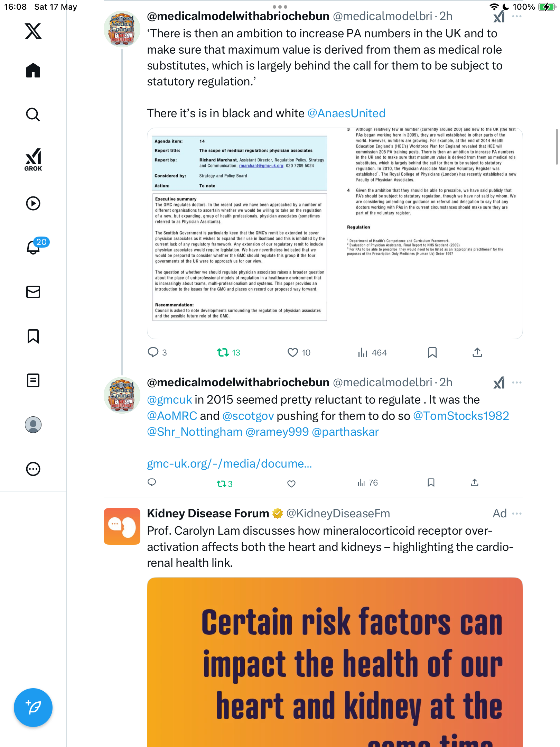
Task: Expand the More circle menu in sidebar
Action: click(x=33, y=469)
